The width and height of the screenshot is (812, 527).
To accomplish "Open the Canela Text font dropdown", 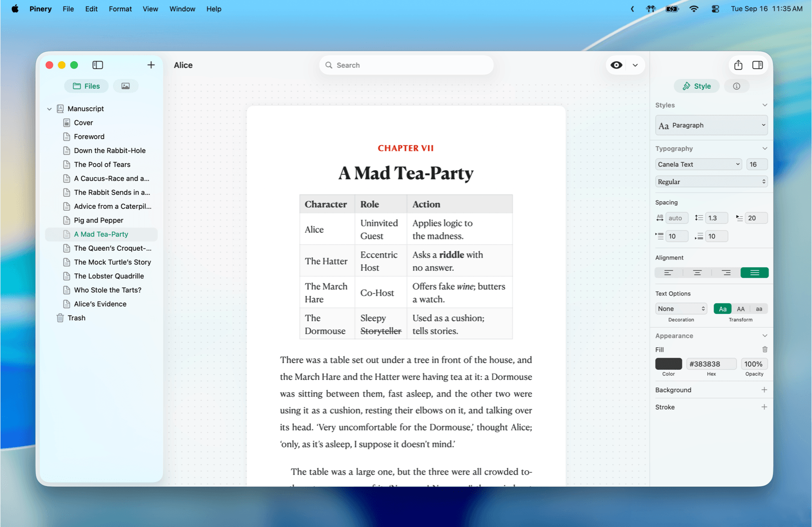I will coord(698,164).
